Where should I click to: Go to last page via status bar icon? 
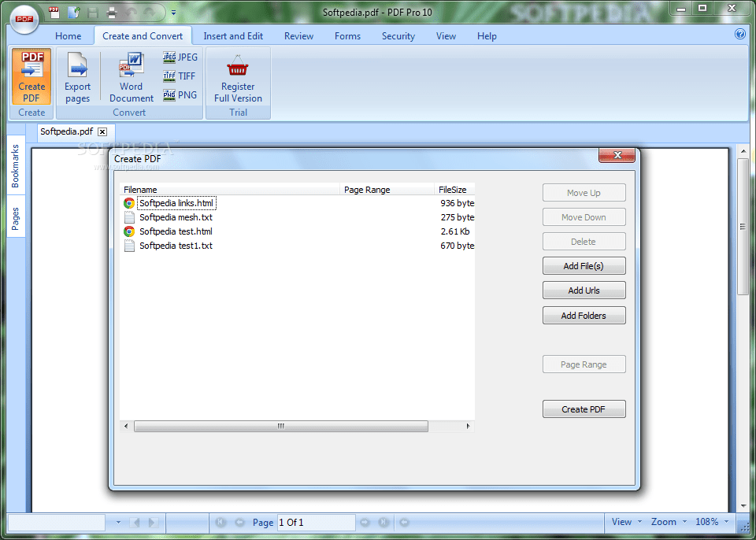[x=384, y=522]
